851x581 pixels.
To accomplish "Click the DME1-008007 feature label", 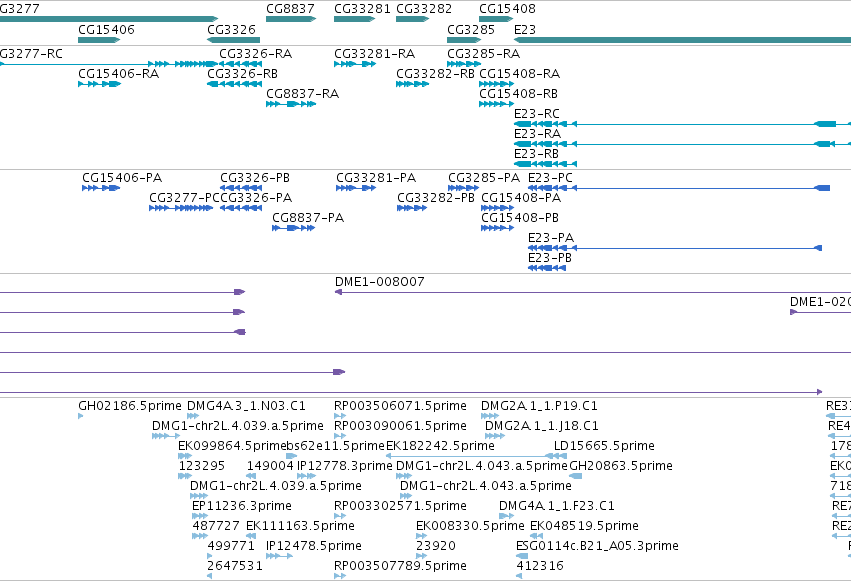I will click(379, 282).
